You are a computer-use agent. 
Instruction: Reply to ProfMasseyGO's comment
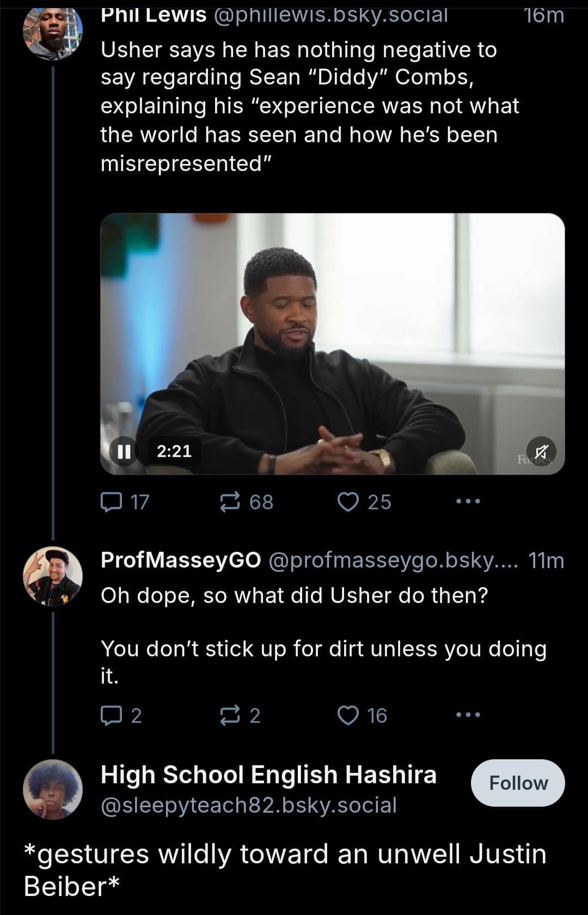[x=112, y=715]
